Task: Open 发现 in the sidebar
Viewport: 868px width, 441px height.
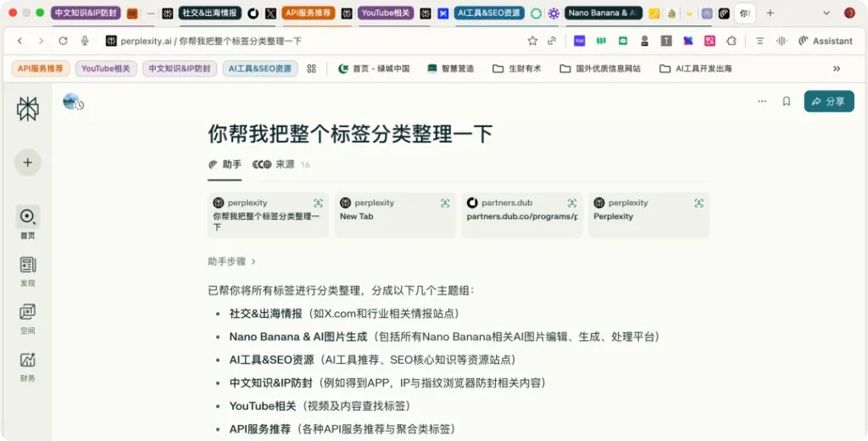Action: (28, 271)
